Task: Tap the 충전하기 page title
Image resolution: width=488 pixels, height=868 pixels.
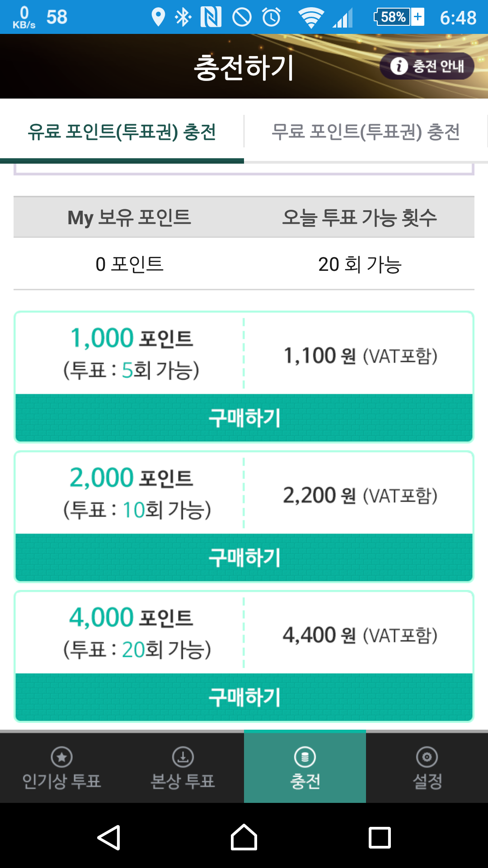Action: pyautogui.click(x=244, y=67)
